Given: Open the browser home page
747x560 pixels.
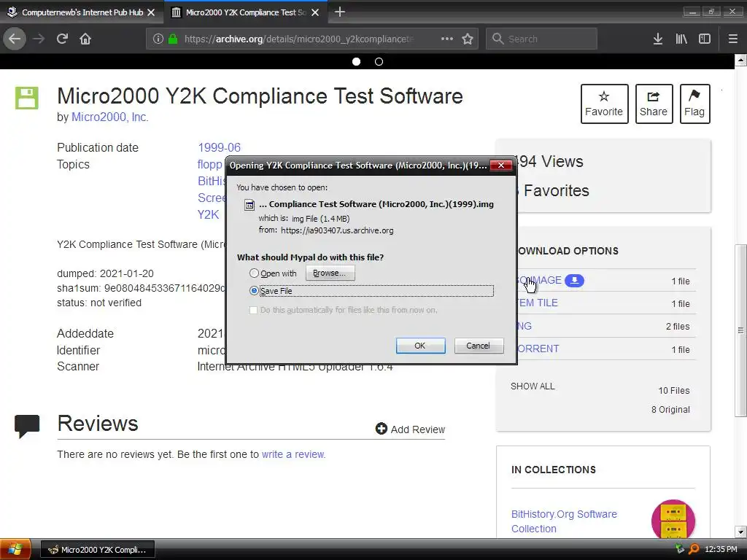Looking at the screenshot, I should click(x=85, y=39).
